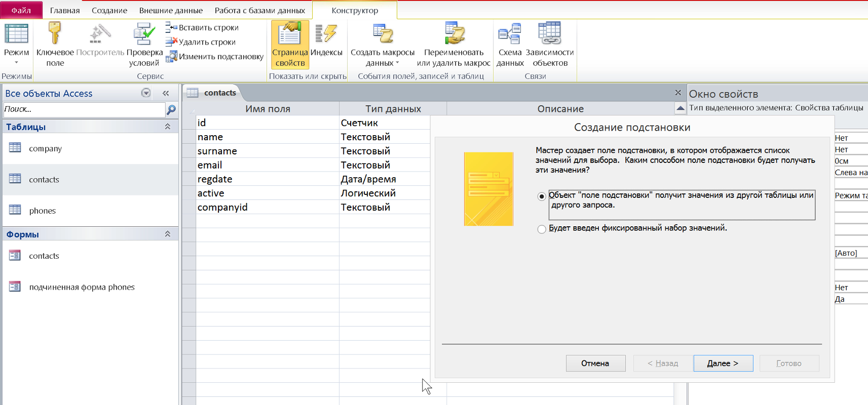Run Проверка условий validation check
The width and height of the screenshot is (868, 405).
[x=144, y=44]
